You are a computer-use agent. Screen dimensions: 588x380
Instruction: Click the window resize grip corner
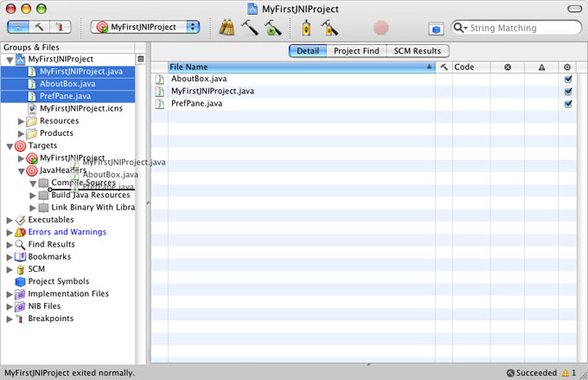tap(584, 375)
